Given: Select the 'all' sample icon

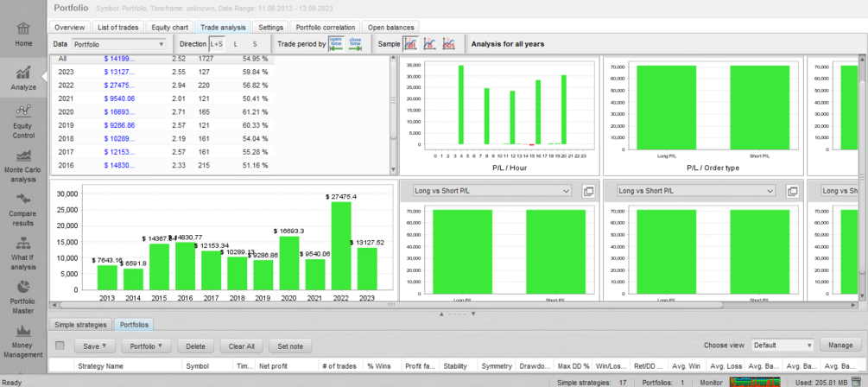Looking at the screenshot, I should click(x=411, y=44).
